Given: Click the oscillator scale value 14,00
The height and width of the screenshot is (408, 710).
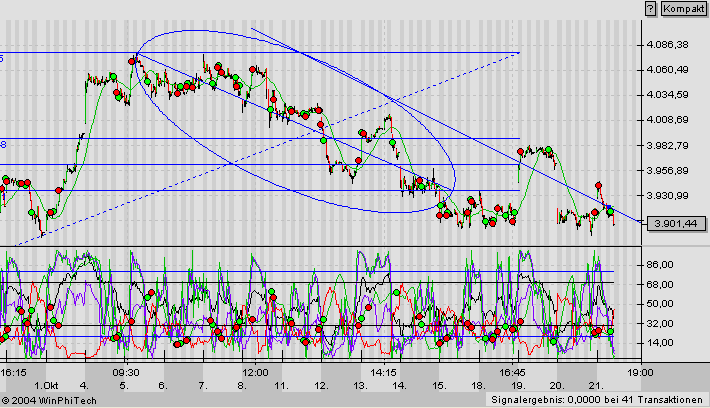Looking at the screenshot, I should point(660,343).
